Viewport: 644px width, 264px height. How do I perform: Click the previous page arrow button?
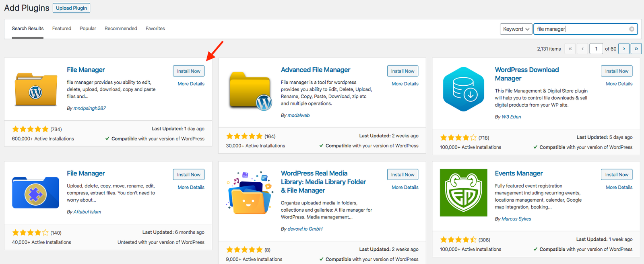[x=582, y=49]
